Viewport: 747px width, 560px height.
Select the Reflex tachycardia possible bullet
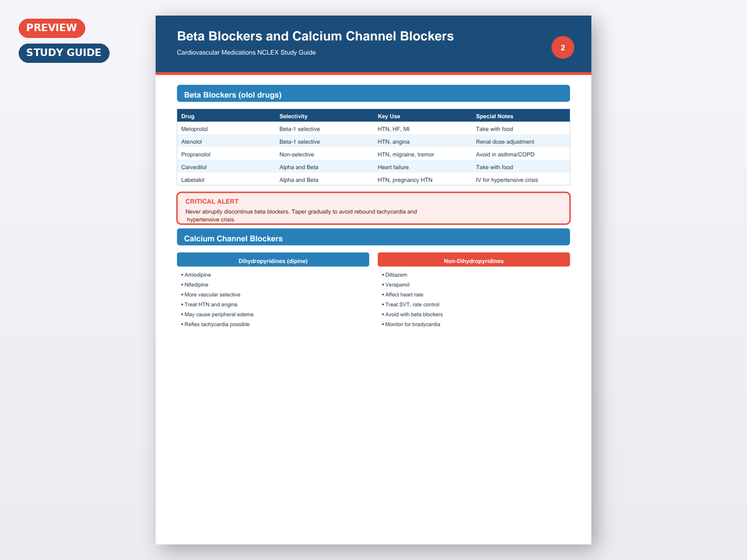pyautogui.click(x=215, y=324)
